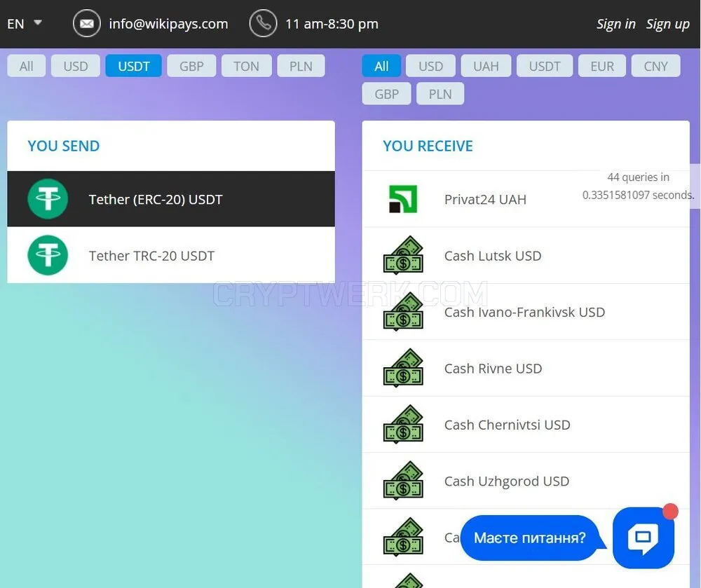Click the Маєте питання? chat bubble
Screen dimensions: 701x588
[530, 538]
